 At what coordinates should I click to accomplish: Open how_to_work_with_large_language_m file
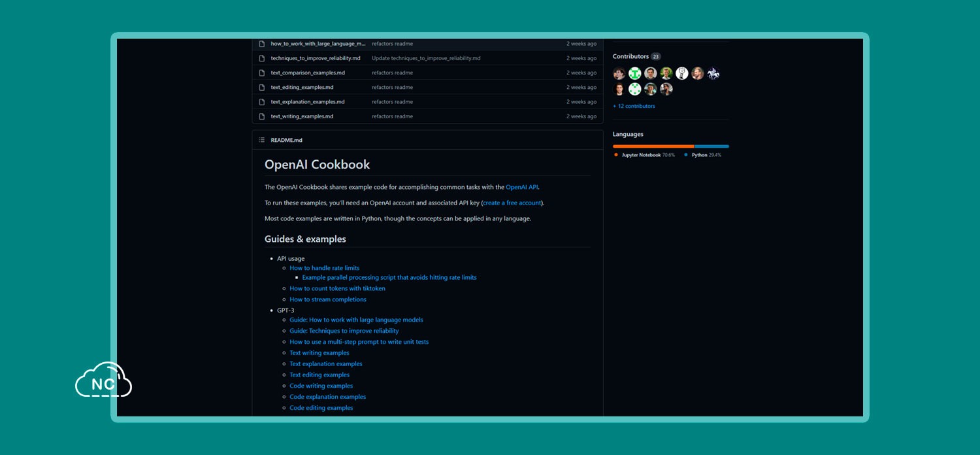[318, 44]
